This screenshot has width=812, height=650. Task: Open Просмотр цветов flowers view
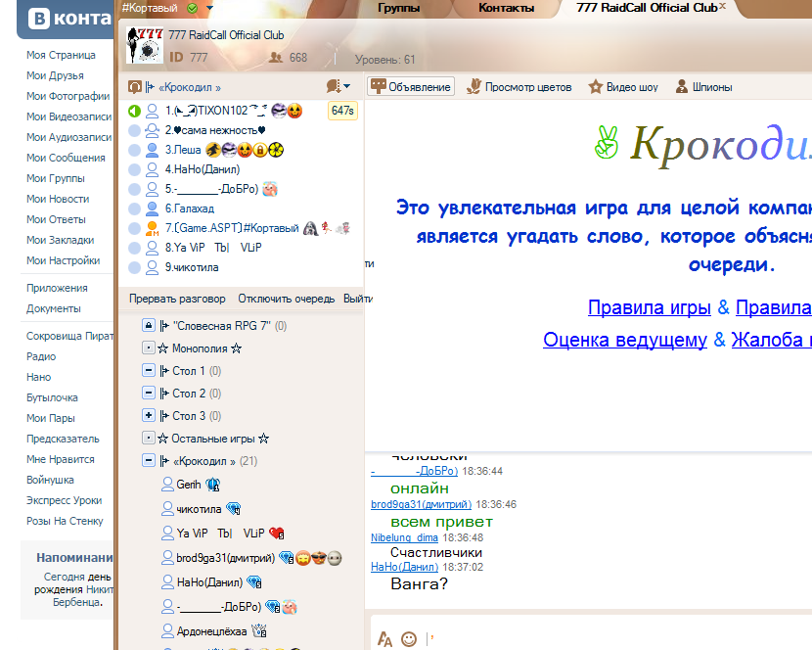point(519,87)
